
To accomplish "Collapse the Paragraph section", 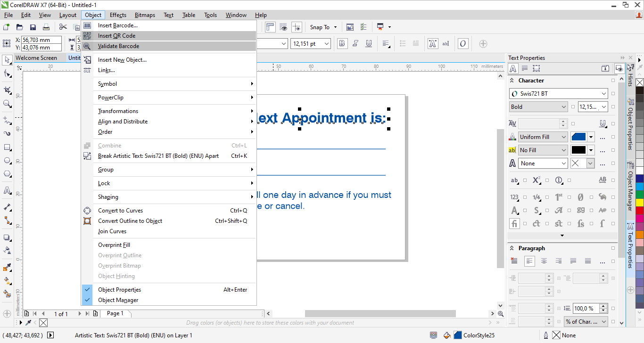I will (x=512, y=248).
